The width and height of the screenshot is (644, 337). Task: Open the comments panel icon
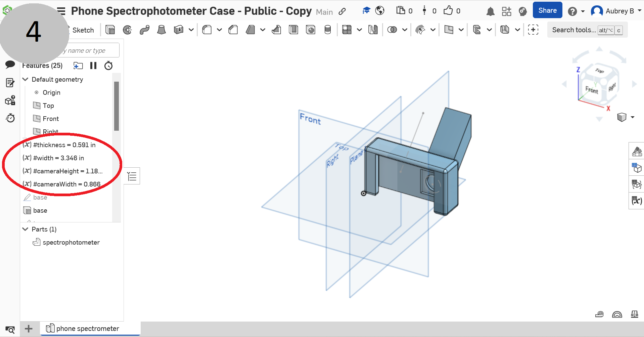pyautogui.click(x=10, y=65)
